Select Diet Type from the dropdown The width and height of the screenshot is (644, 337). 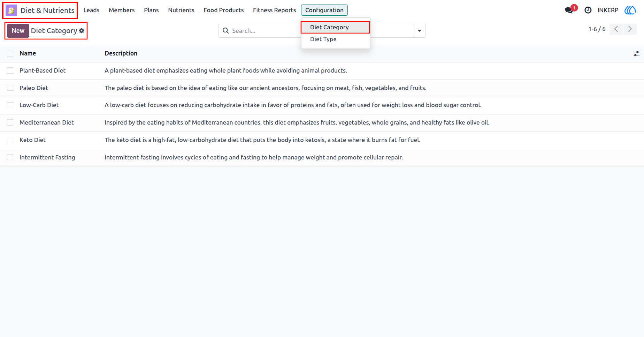pos(336,39)
